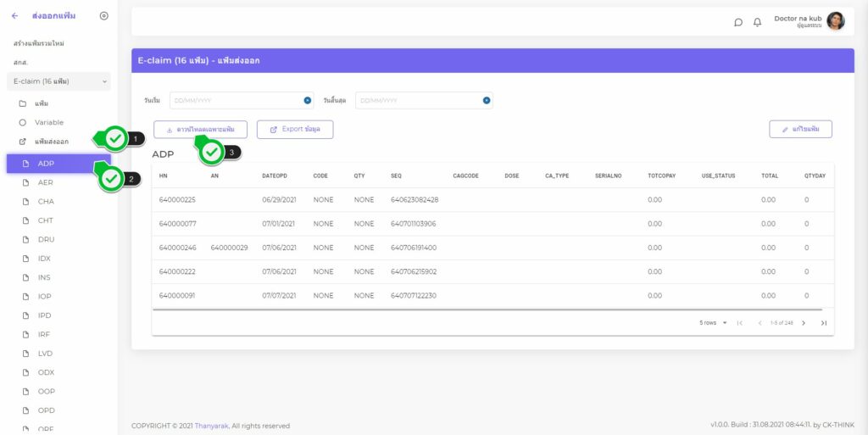Click the แฟ้มส่งออก menu item
This screenshot has height=435, width=868.
pos(51,141)
